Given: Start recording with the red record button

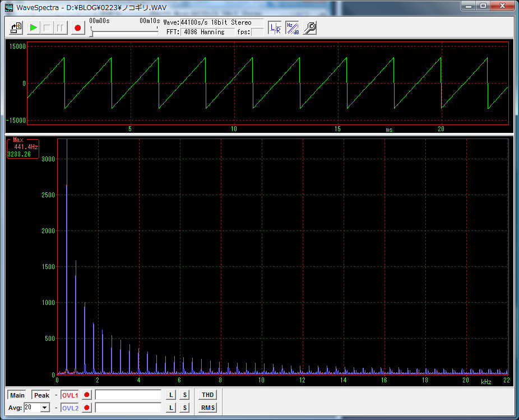Looking at the screenshot, I should click(78, 28).
